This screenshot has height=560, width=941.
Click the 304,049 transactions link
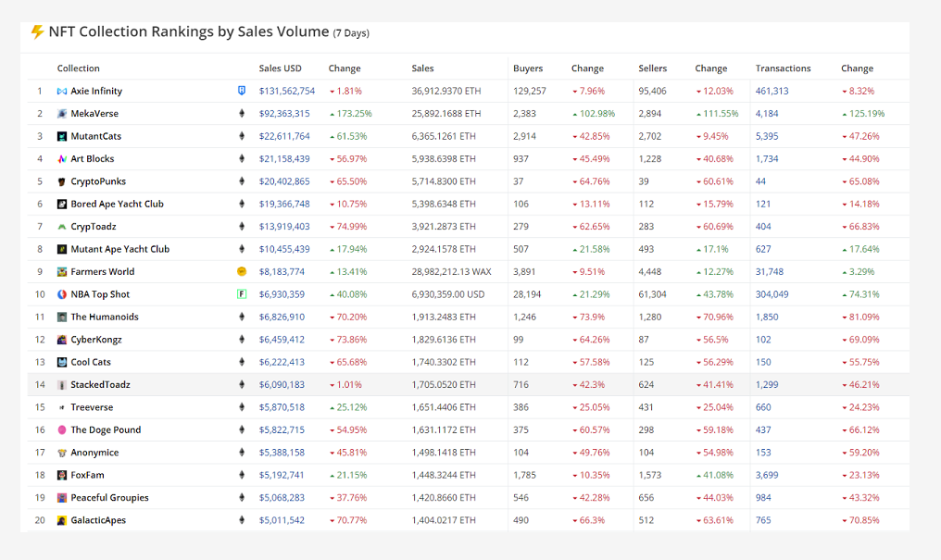coord(772,294)
